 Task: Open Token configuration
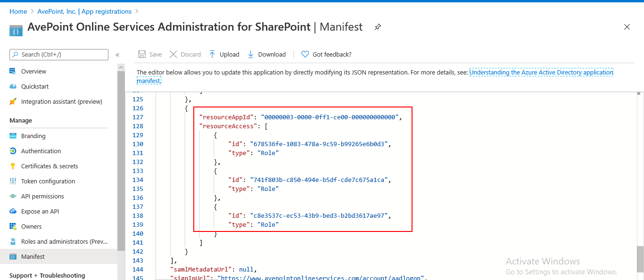48,181
